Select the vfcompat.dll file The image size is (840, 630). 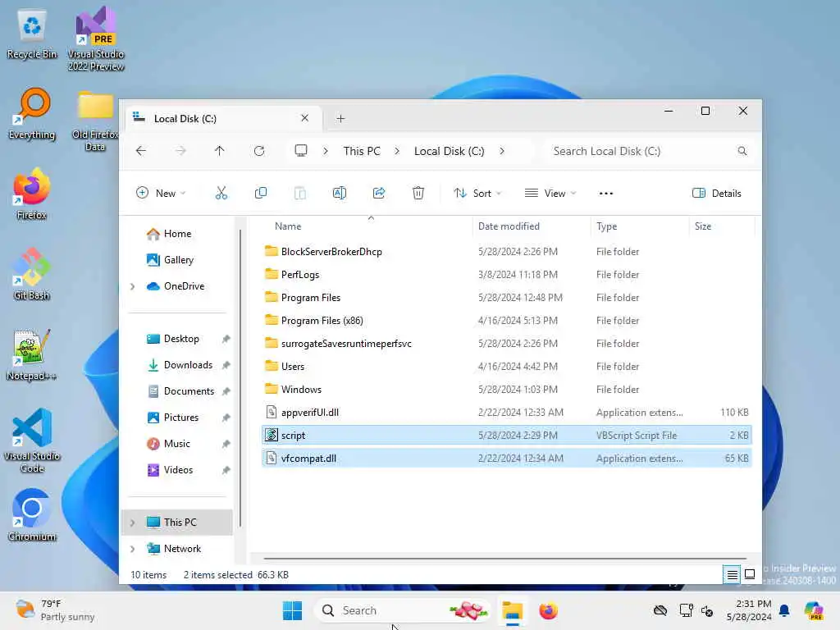(506, 459)
